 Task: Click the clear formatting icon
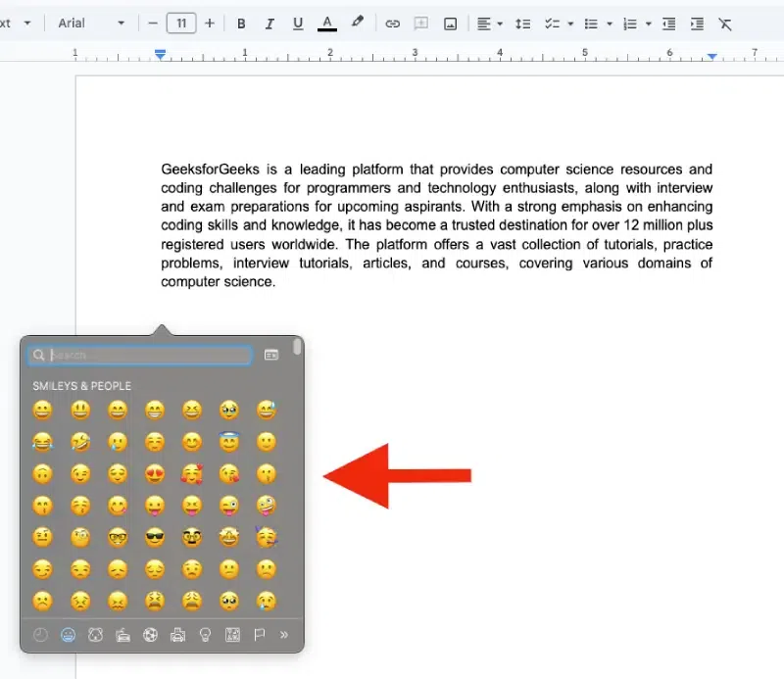725,24
